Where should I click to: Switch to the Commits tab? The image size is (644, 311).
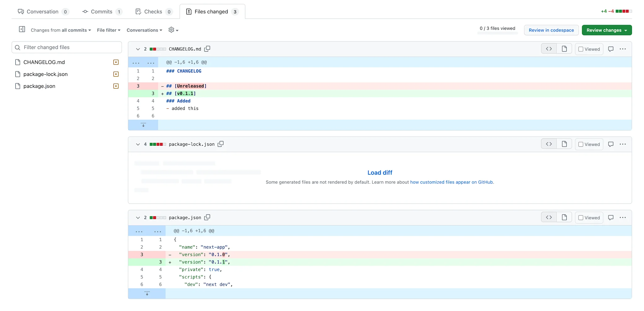102,11
